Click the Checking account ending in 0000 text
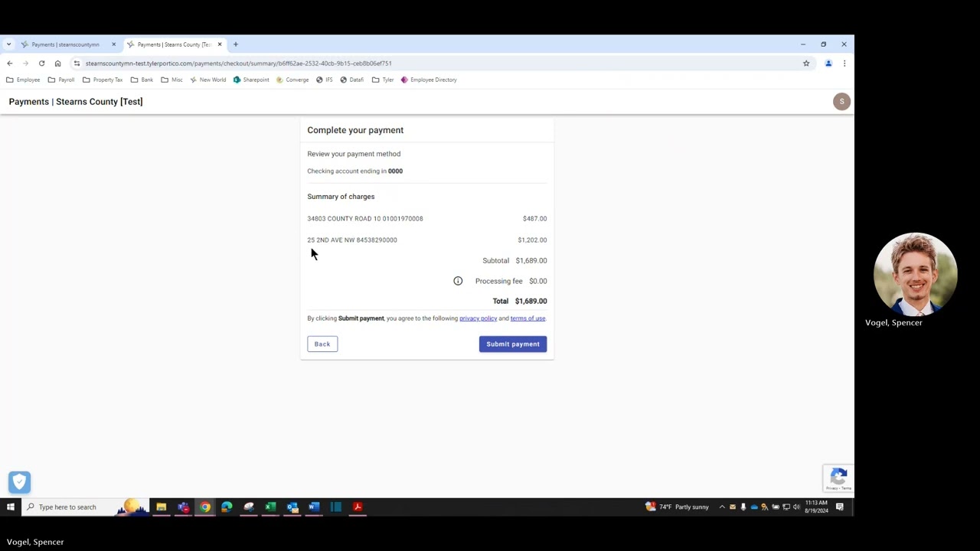This screenshot has height=551, width=980. (354, 171)
